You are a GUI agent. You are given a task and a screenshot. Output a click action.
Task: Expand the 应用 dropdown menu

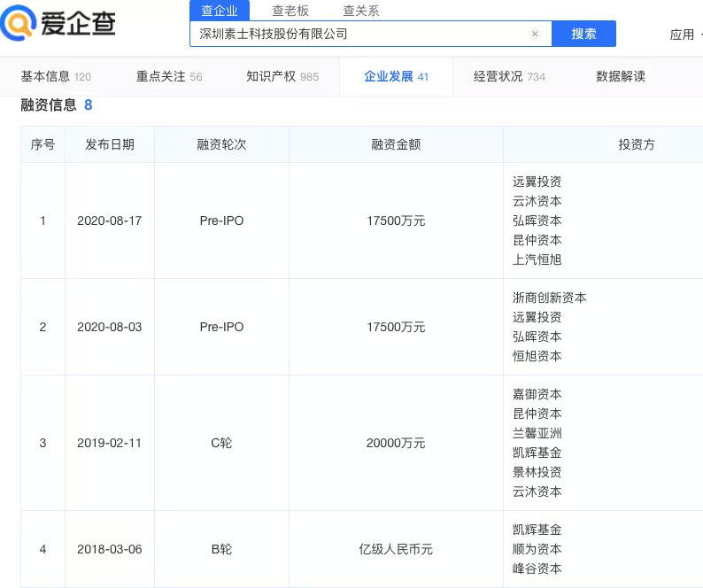point(684,35)
